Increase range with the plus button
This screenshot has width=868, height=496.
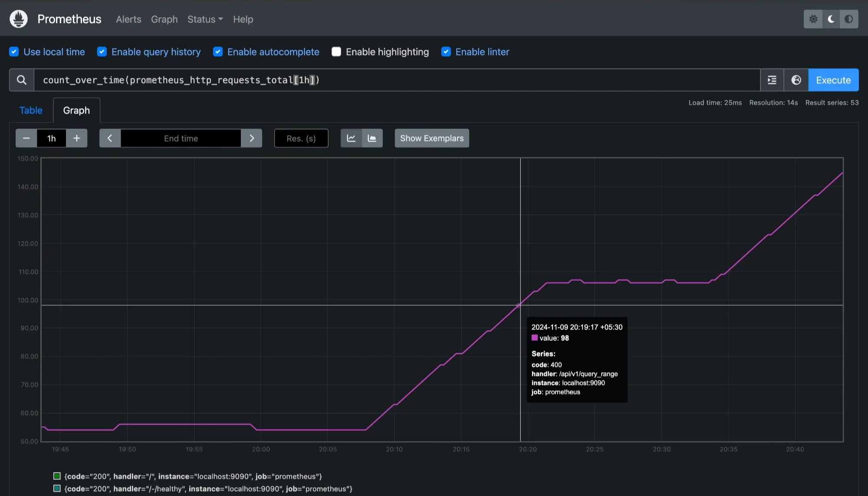pyautogui.click(x=77, y=138)
